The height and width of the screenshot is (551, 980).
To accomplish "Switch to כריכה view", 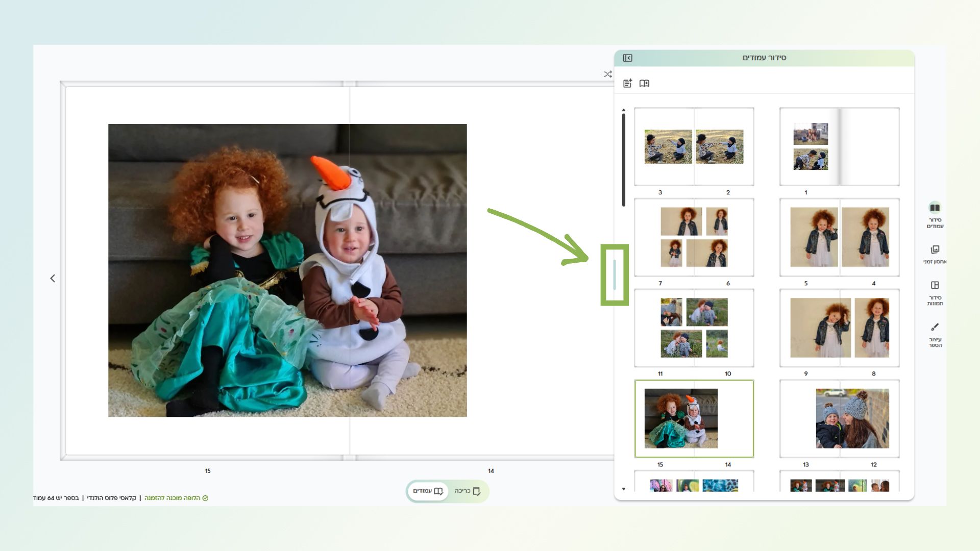I will click(x=468, y=491).
